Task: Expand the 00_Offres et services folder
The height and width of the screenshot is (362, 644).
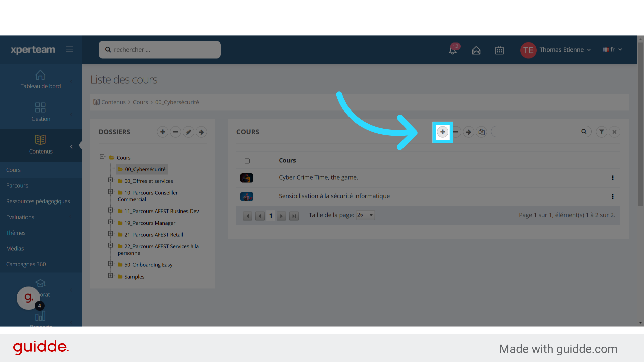Action: coord(110,180)
